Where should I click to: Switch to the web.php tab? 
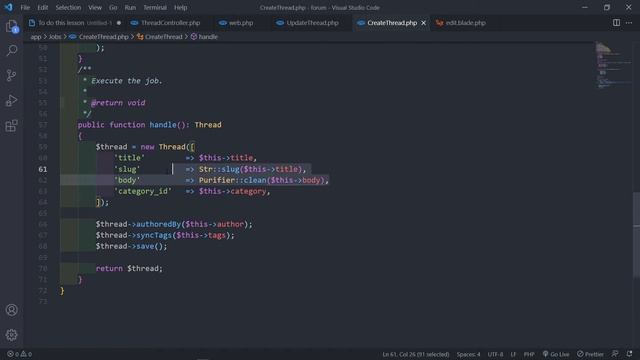pyautogui.click(x=236, y=23)
